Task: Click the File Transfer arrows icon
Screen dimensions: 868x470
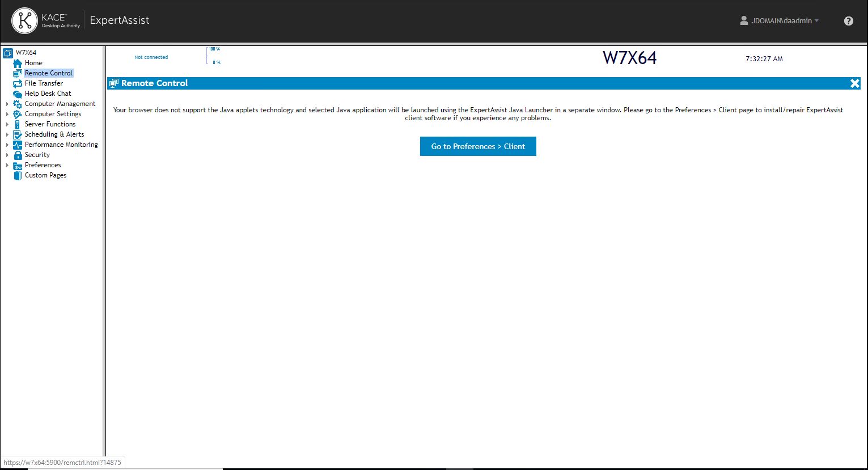Action: point(18,83)
